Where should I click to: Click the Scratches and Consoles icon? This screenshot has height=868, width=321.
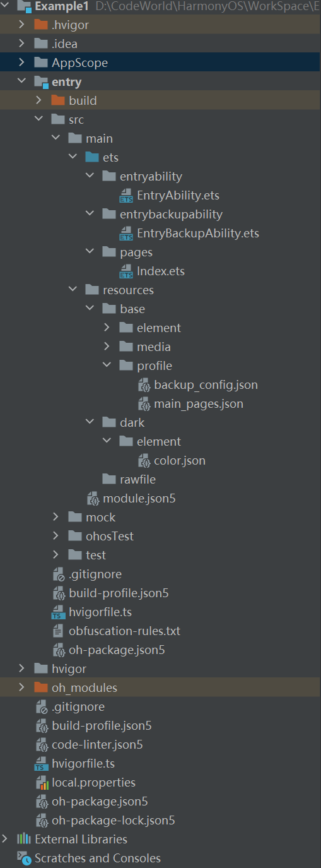coord(24,858)
